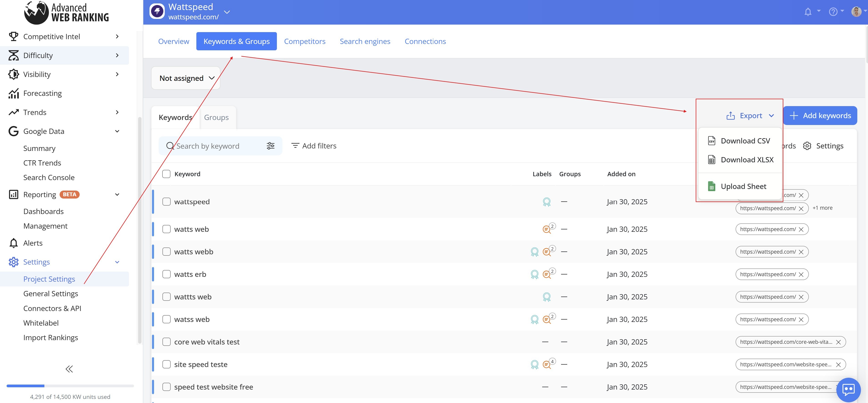Click the orange search label icon on watts web row
The height and width of the screenshot is (403, 868).
[547, 229]
